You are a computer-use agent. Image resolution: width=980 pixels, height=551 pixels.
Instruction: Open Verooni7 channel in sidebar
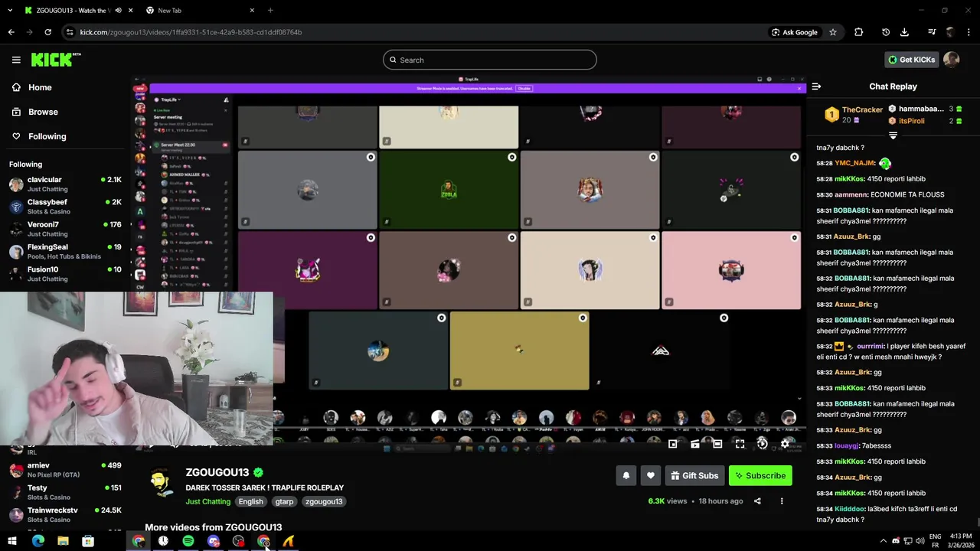click(x=65, y=229)
